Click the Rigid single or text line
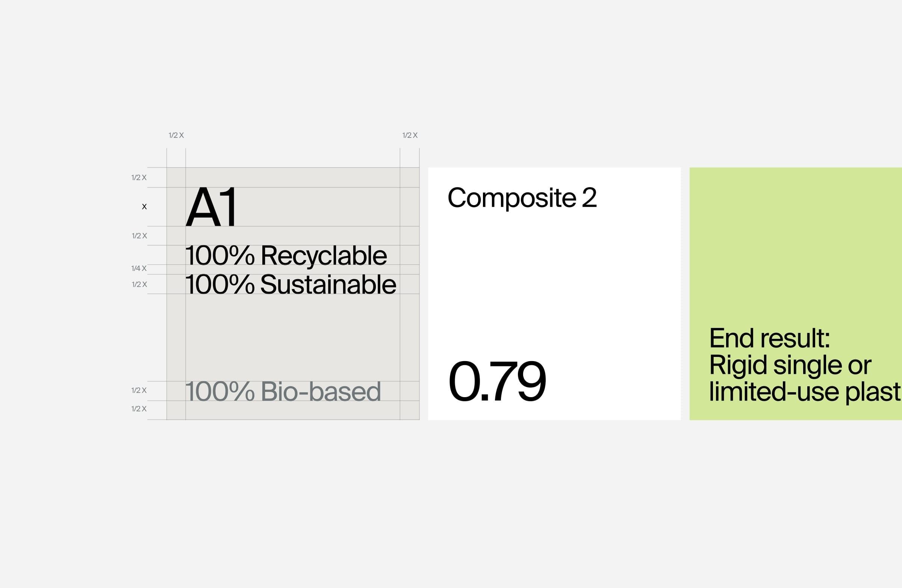Viewport: 902px width, 588px height. pyautogui.click(x=790, y=365)
